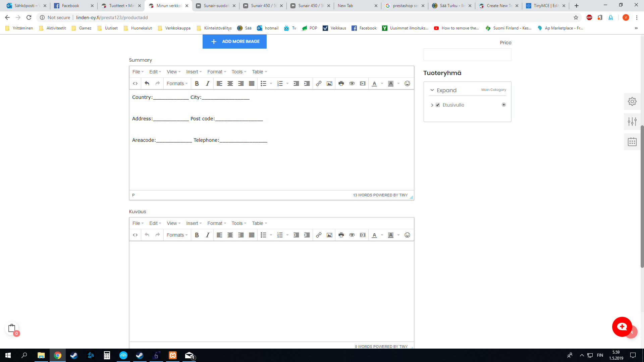Open text color picker arrow in Summary editor
Image resolution: width=644 pixels, height=362 pixels.
point(382,83)
